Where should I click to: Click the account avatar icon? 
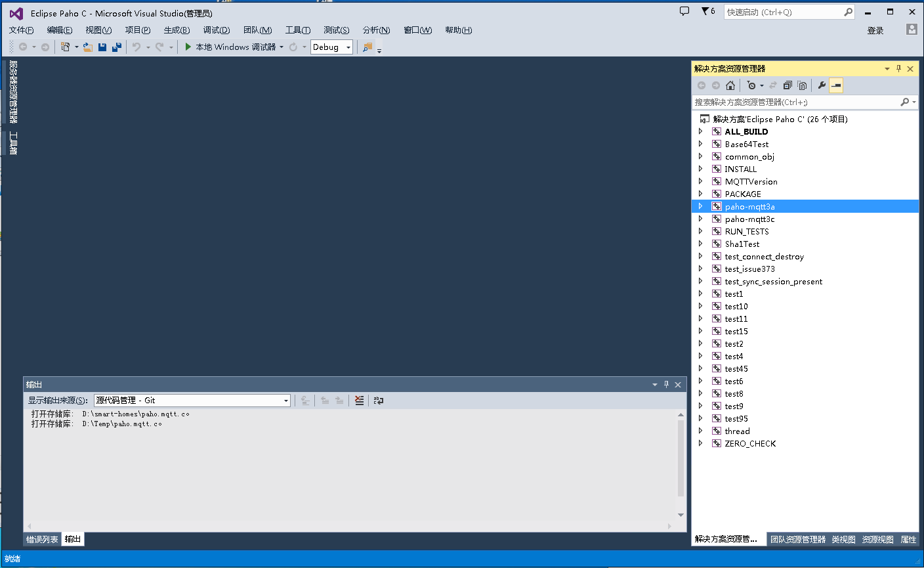[912, 30]
